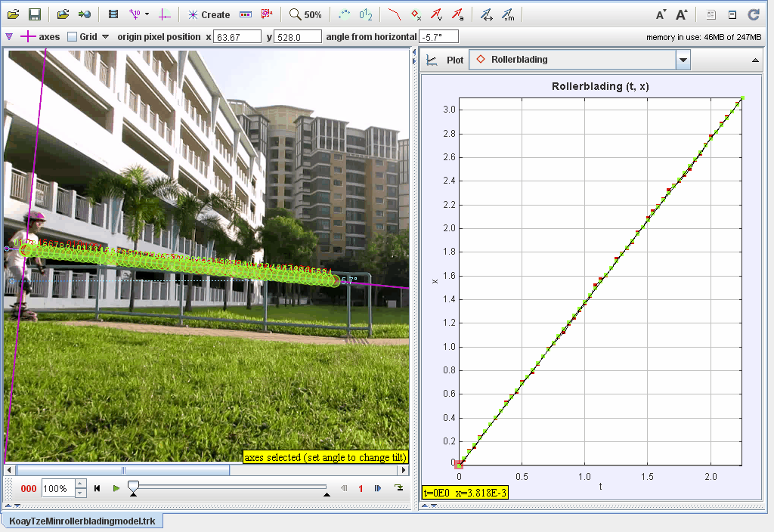Toggle velocity vectors icon
The width and height of the screenshot is (774, 532).
tap(436, 14)
